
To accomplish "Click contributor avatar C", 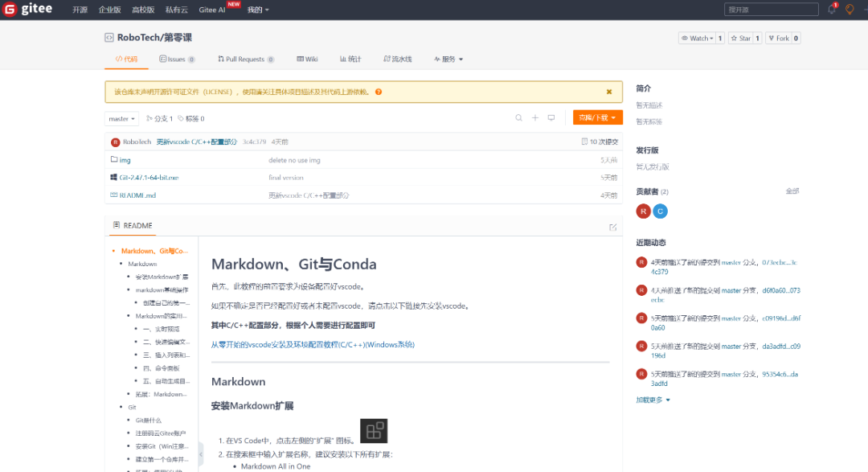I will coord(660,211).
